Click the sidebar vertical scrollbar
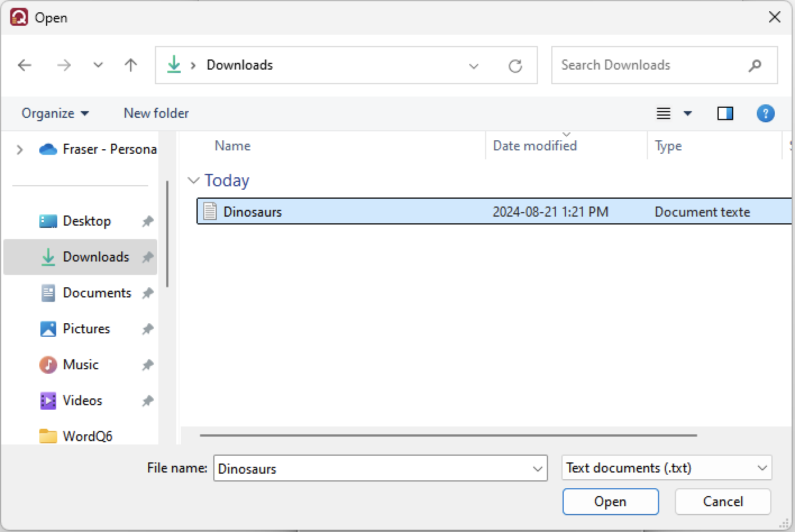795x532 pixels. point(167,233)
